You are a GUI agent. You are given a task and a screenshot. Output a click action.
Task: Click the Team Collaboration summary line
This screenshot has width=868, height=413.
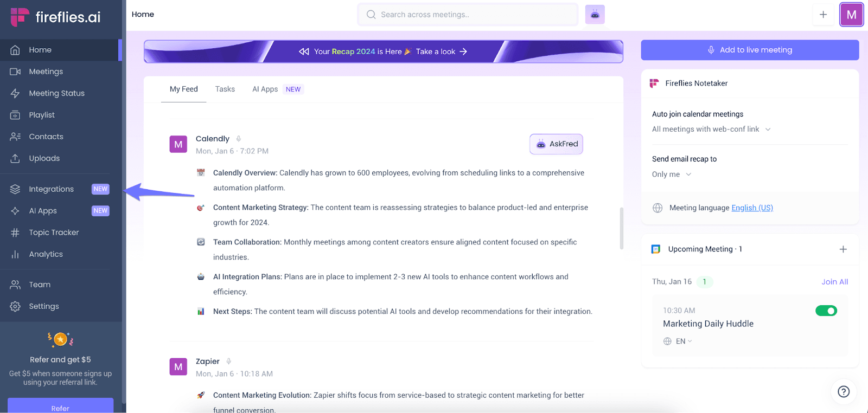coord(395,250)
